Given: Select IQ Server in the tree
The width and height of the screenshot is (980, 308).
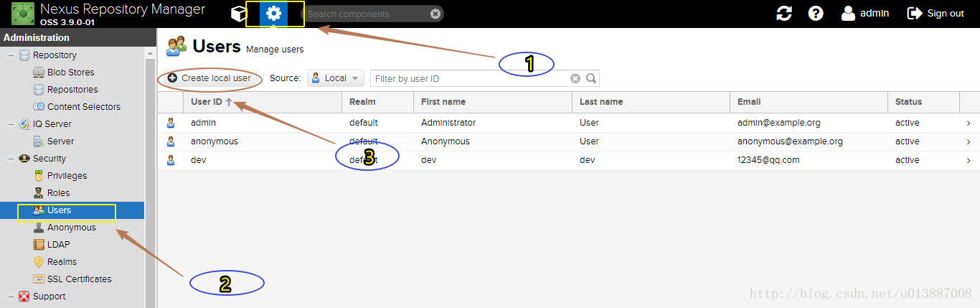Looking at the screenshot, I should point(52,124).
